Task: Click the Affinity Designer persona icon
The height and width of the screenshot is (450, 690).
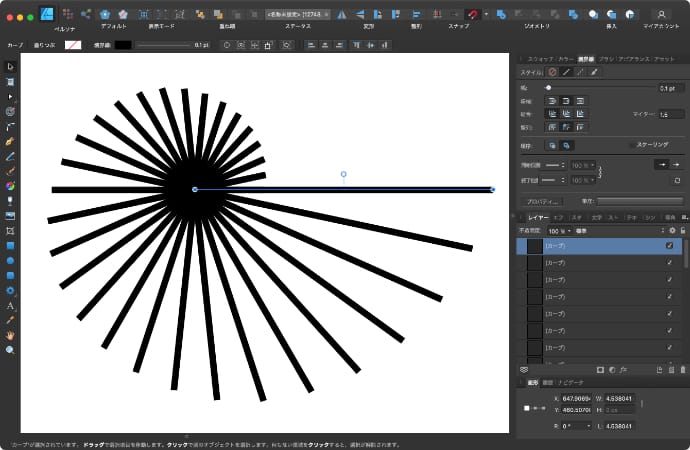Action: point(46,14)
